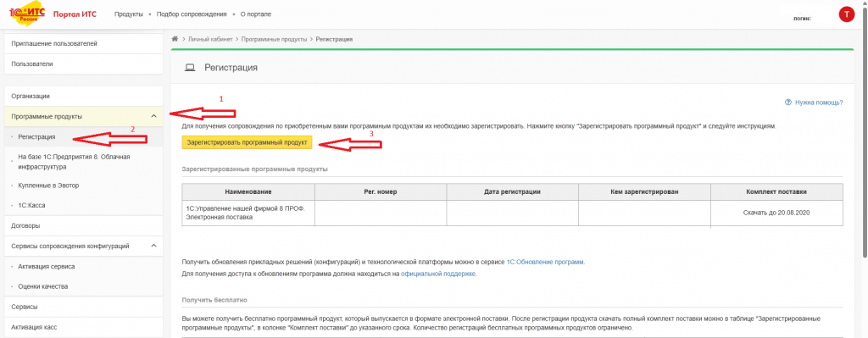868x338 pixels.
Task: Click the Рег. номер column header
Action: pos(381,191)
